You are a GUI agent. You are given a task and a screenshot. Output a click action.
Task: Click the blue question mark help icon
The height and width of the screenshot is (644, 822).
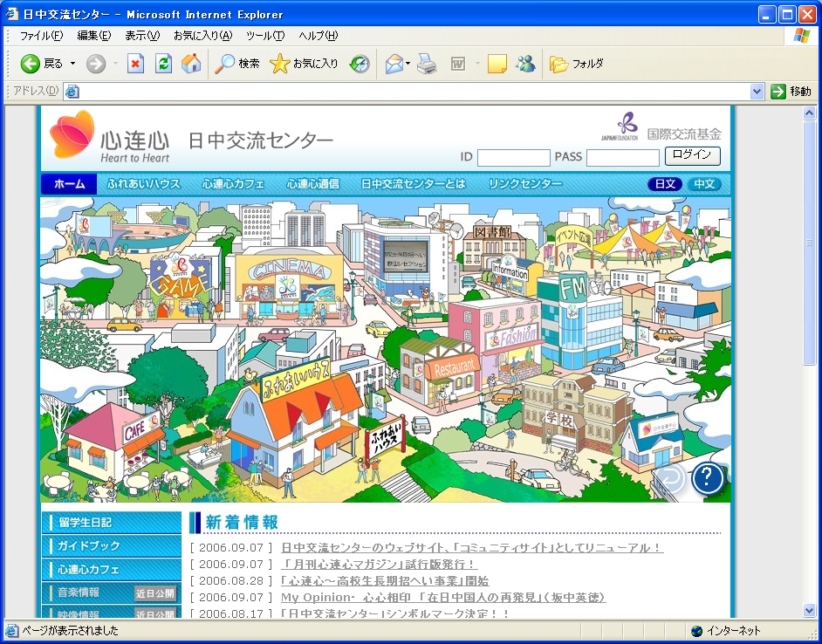point(709,479)
